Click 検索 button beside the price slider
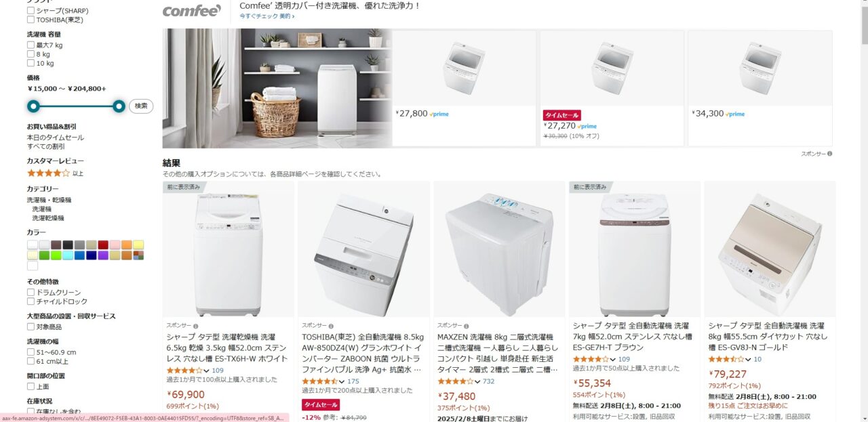The height and width of the screenshot is (422, 868). [x=141, y=106]
